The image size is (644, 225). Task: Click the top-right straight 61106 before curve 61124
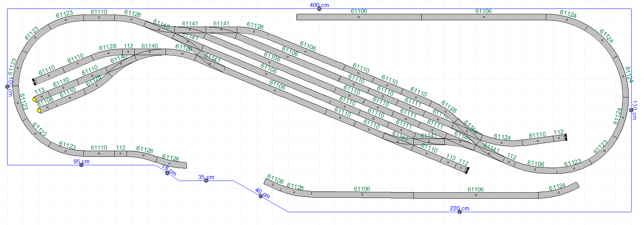(x=483, y=17)
